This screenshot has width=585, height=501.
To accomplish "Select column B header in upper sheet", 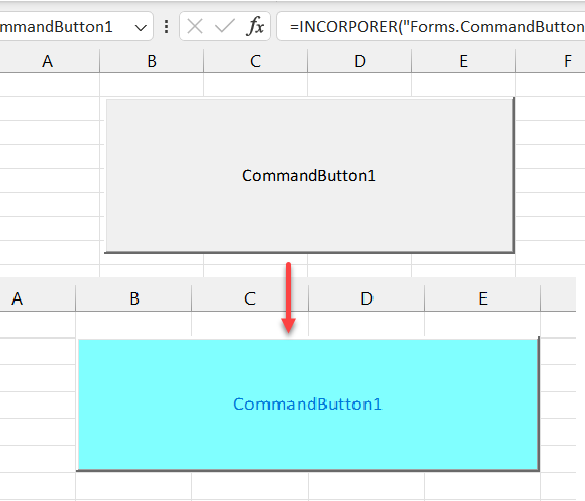I will click(x=151, y=61).
